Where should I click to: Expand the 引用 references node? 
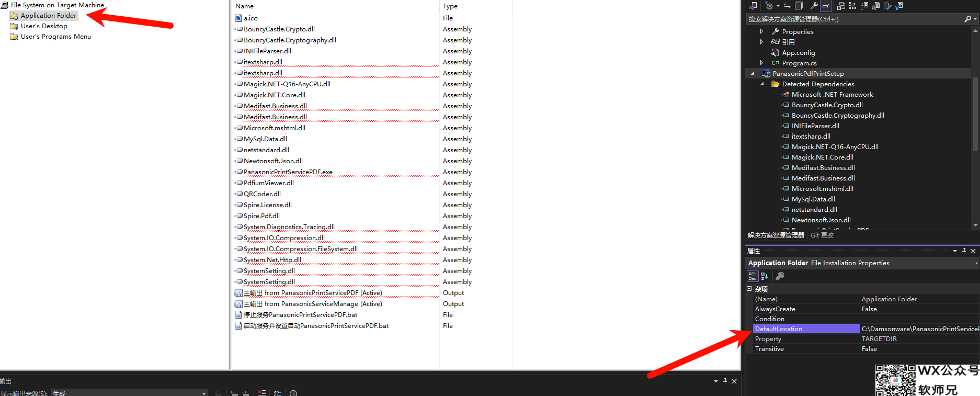click(x=761, y=42)
